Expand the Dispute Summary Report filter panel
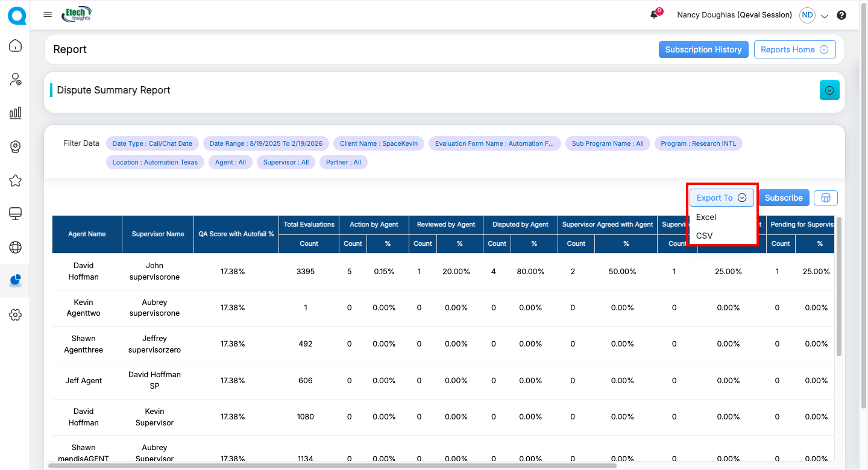 [x=829, y=90]
